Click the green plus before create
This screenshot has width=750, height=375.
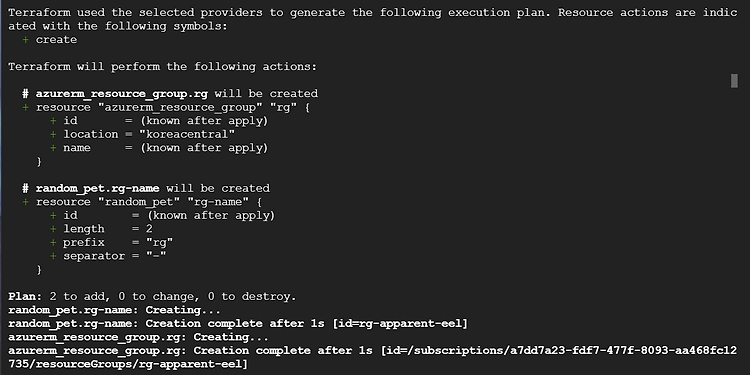coord(25,40)
